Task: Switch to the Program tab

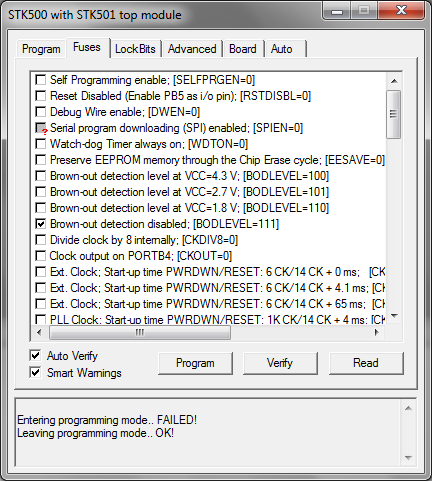Action: click(x=41, y=49)
